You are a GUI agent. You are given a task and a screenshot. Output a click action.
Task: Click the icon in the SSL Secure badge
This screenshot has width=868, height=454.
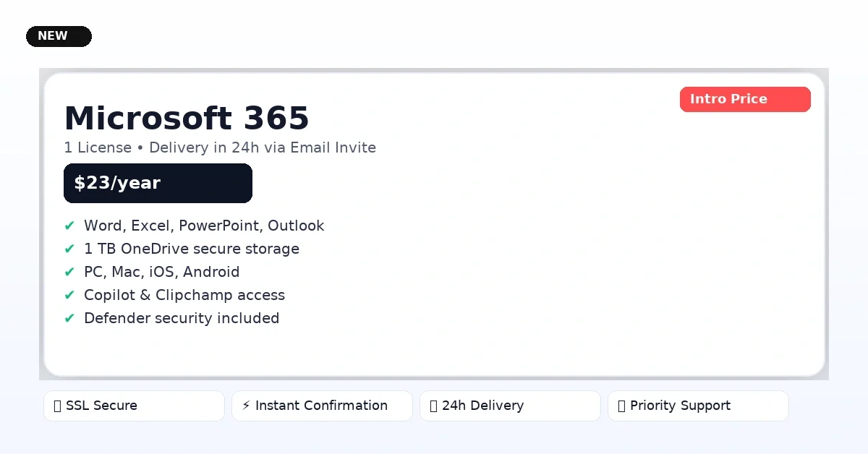pyautogui.click(x=57, y=406)
